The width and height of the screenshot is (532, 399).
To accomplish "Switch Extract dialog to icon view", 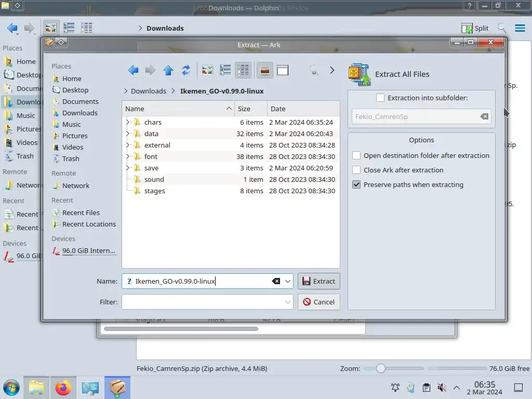I will 207,70.
